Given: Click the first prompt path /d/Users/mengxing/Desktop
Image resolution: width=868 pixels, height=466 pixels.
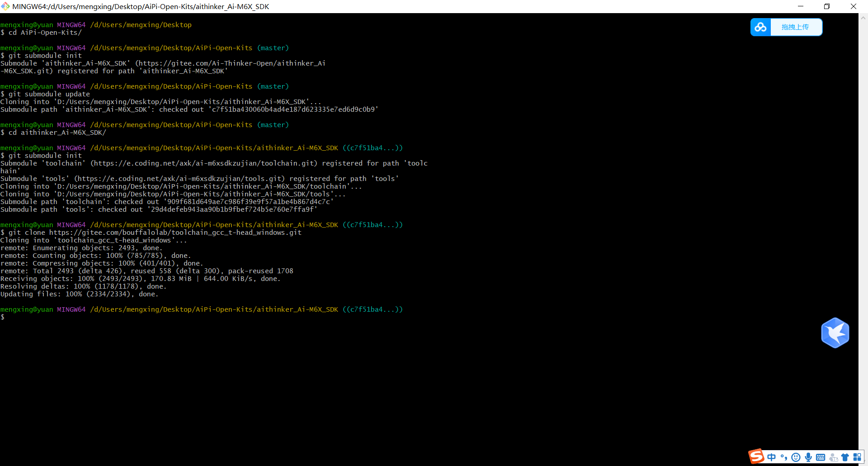Looking at the screenshot, I should (x=141, y=25).
